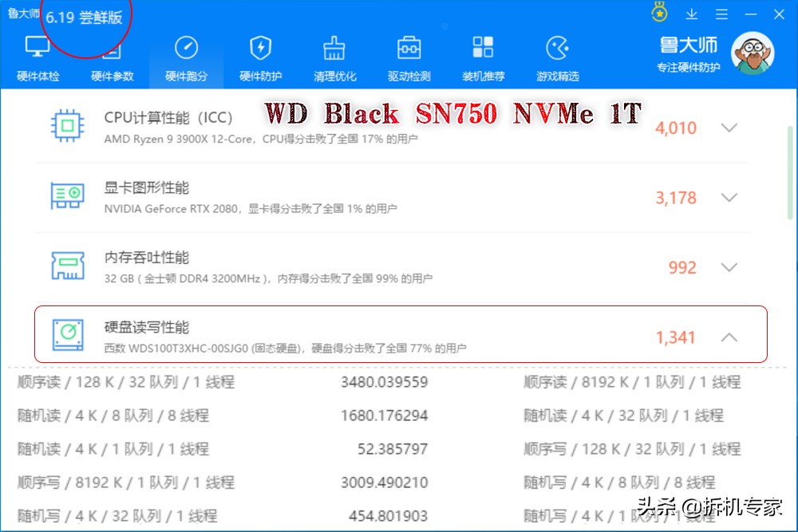Open 硬件参数 hardware parameters icon
The width and height of the screenshot is (798, 532).
pyautogui.click(x=112, y=49)
